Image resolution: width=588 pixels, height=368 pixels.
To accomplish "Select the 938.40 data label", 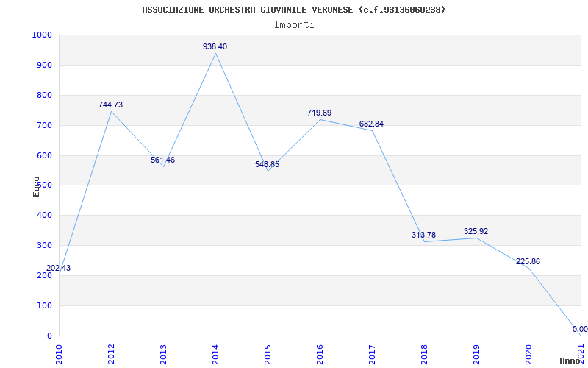I will pyautogui.click(x=215, y=46).
